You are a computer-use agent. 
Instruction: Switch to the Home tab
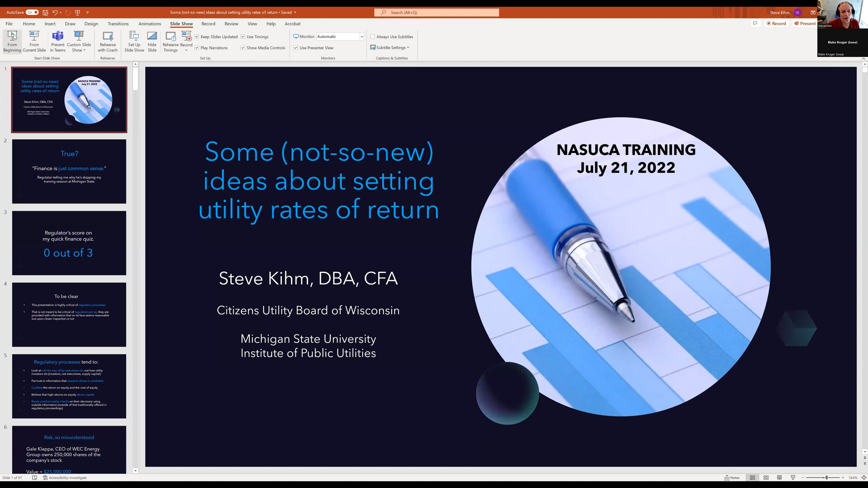[29, 23]
